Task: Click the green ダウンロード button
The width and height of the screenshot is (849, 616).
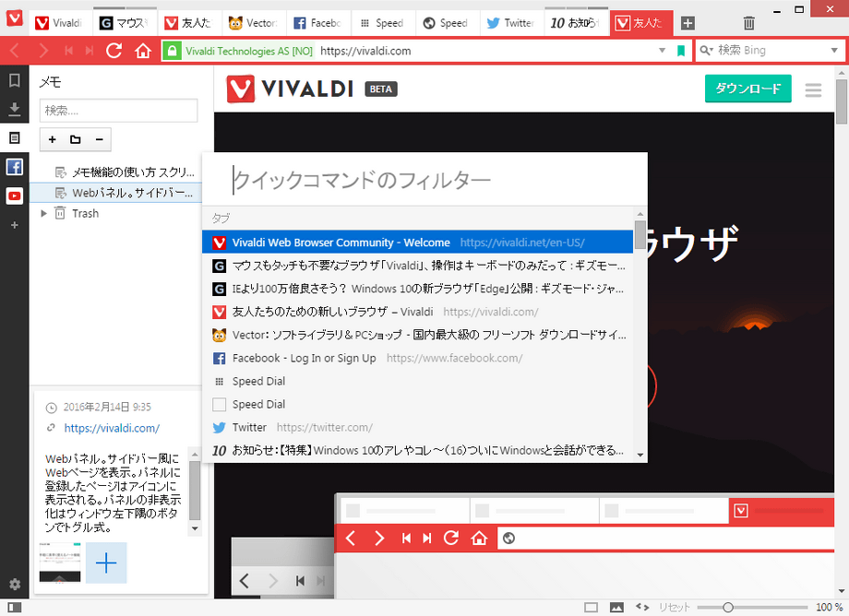Action: [x=747, y=89]
